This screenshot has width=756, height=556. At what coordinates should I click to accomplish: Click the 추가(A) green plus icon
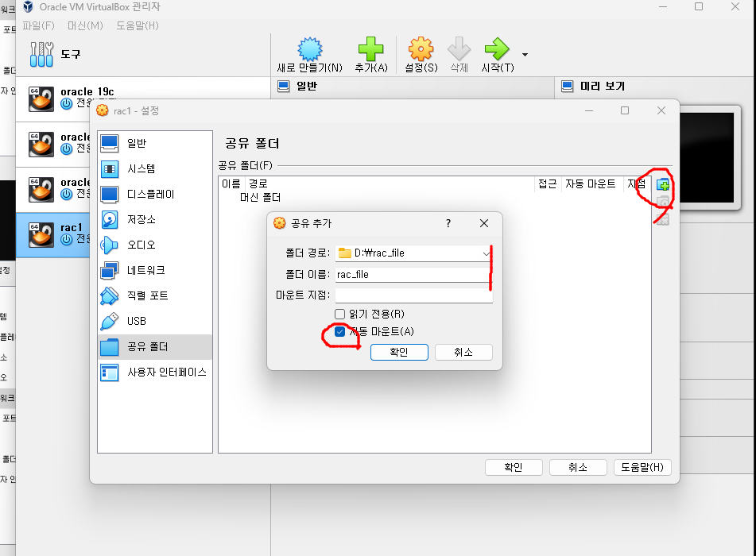click(x=370, y=49)
